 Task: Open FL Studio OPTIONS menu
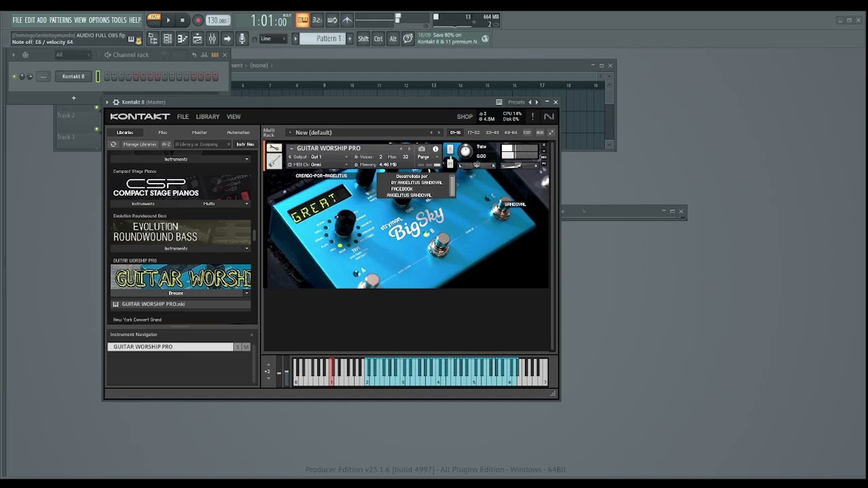[x=99, y=20]
